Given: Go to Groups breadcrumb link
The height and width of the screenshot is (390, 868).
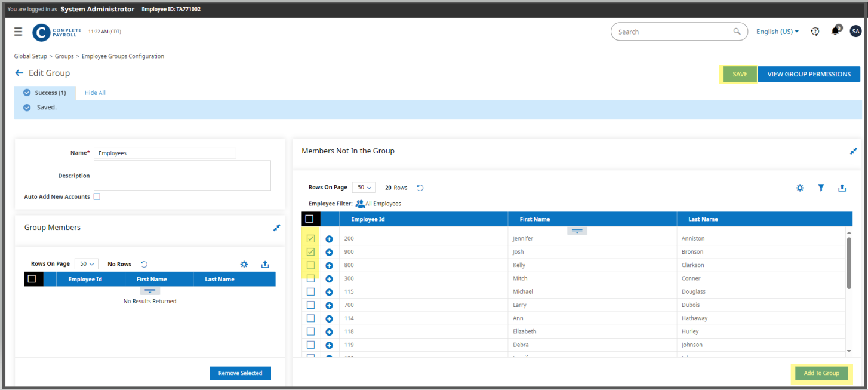Looking at the screenshot, I should (64, 56).
